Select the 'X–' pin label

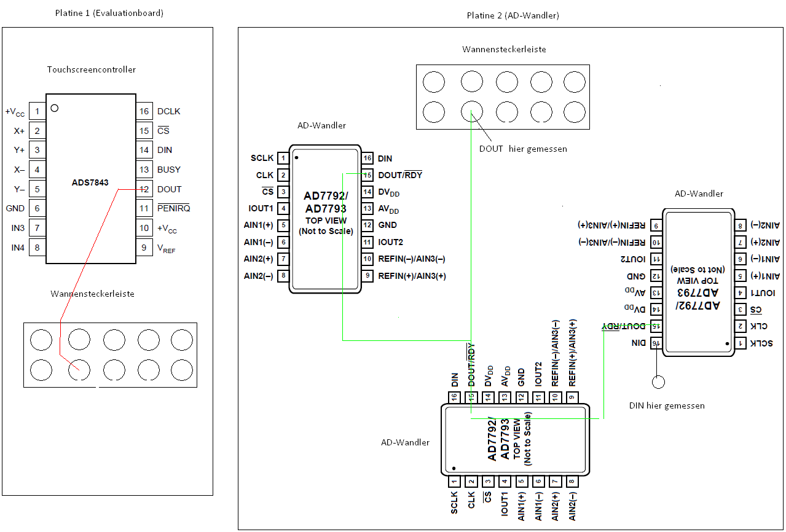(x=19, y=170)
